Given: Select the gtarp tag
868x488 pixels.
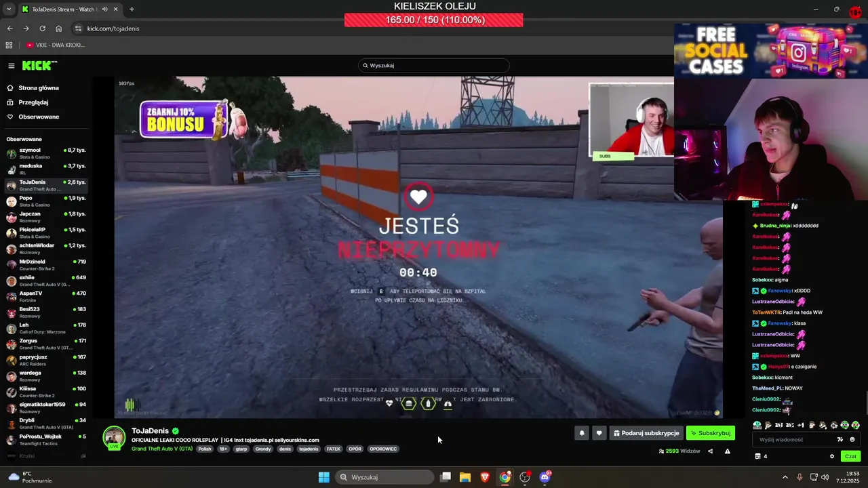Looking at the screenshot, I should pyautogui.click(x=241, y=449).
